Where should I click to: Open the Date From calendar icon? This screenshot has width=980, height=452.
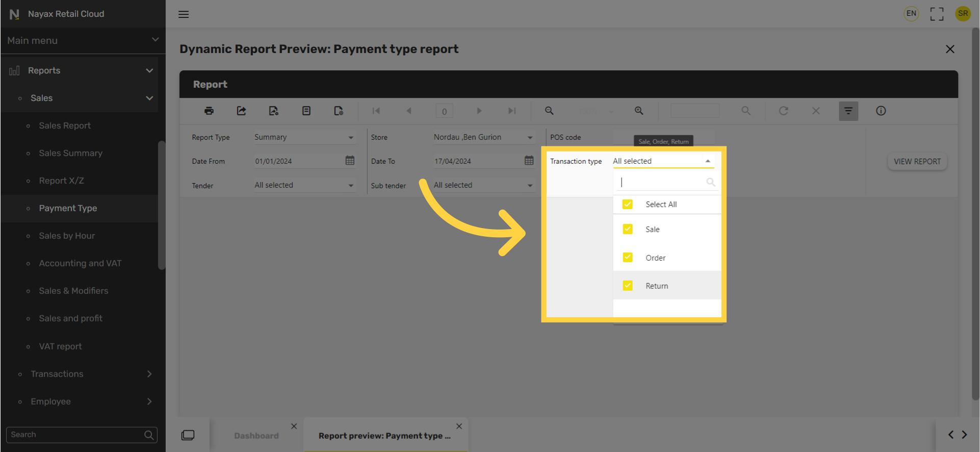point(350,161)
